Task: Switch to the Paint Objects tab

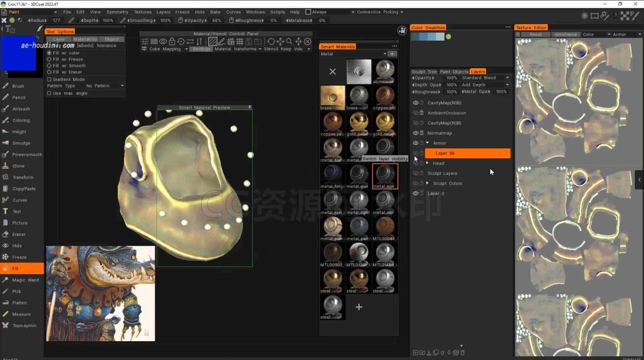Action: point(454,72)
